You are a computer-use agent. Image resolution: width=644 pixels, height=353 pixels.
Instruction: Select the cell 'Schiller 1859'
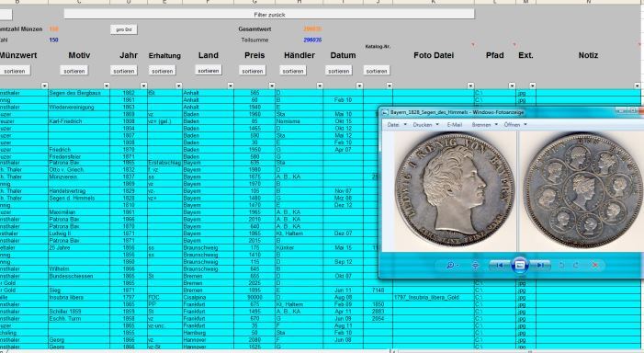click(x=79, y=311)
